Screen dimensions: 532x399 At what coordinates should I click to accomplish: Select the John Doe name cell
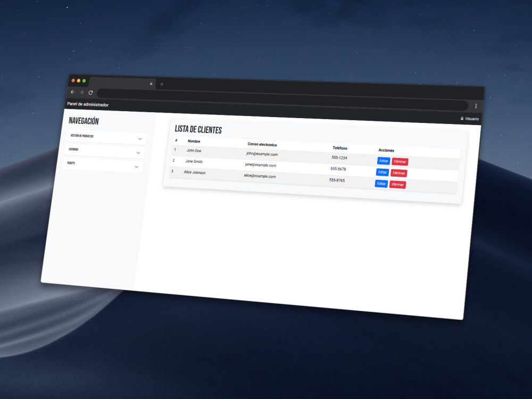[x=194, y=151]
